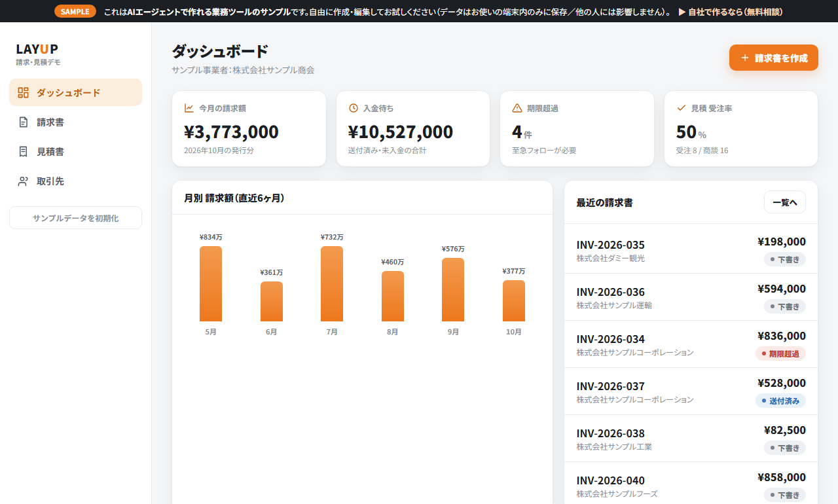Image resolution: width=838 pixels, height=504 pixels.
Task: Click the ¥834万 label above 5月 bar
Action: [x=211, y=237]
